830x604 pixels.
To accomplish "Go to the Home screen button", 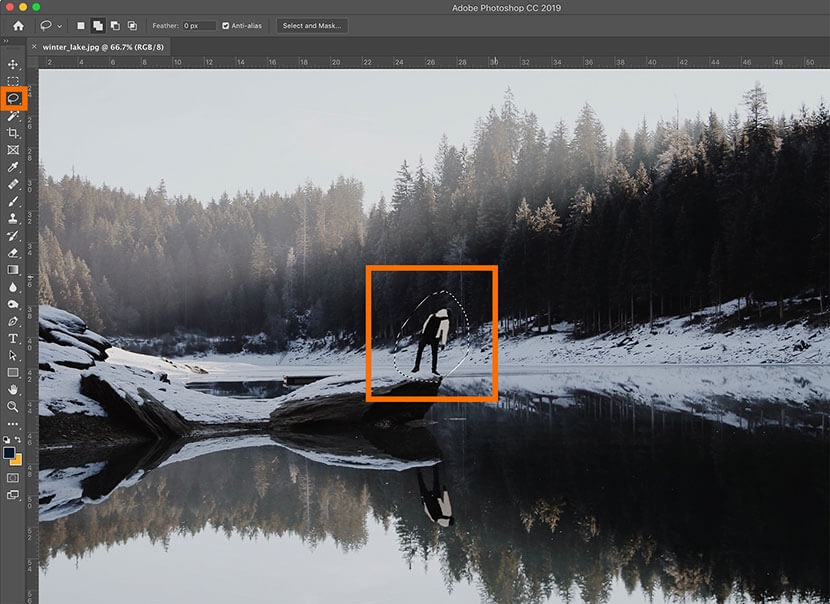I will (x=17, y=25).
